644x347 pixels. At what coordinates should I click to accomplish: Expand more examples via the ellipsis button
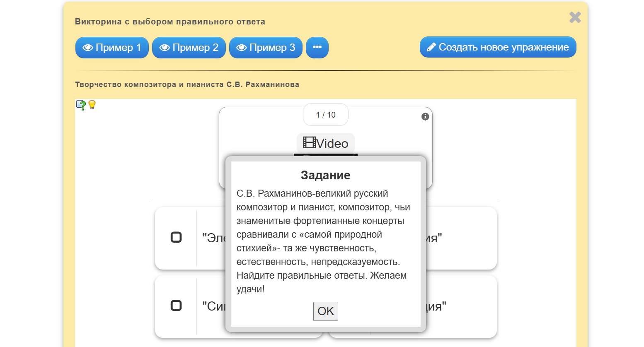317,47
